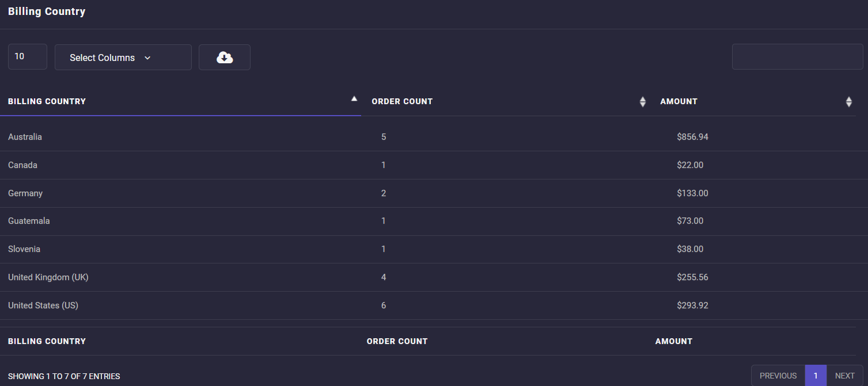
Task: Go to the Previous page
Action: click(778, 376)
